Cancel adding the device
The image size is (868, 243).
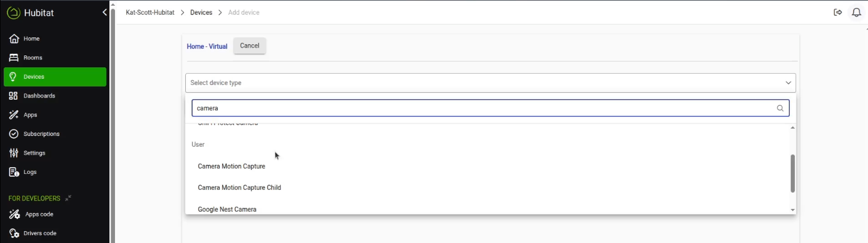click(x=250, y=46)
